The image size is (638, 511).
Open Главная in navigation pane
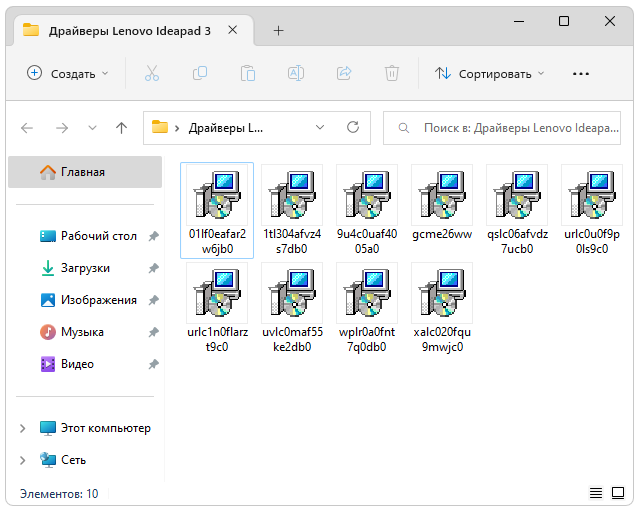click(x=82, y=172)
